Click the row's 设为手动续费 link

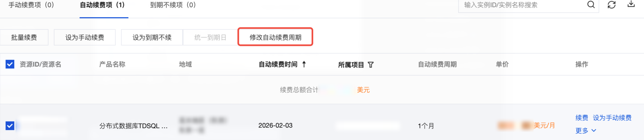(x=612, y=118)
